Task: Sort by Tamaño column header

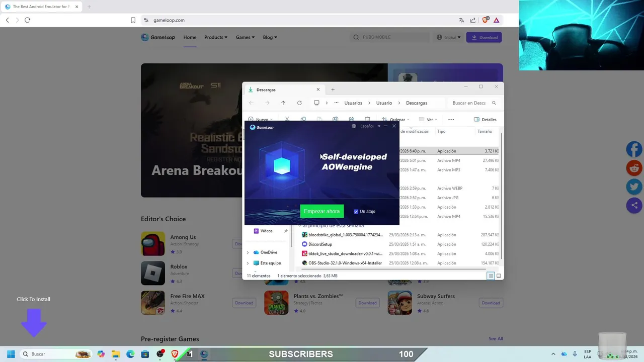Action: [x=485, y=131]
